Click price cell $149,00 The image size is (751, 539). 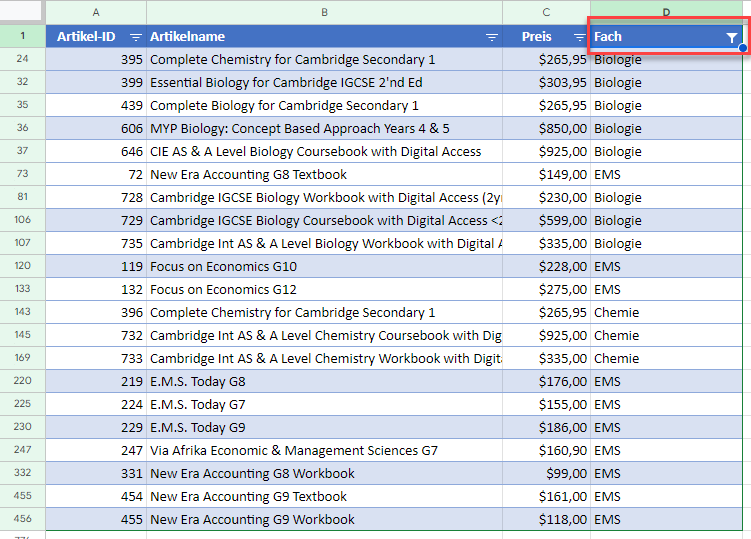546,174
